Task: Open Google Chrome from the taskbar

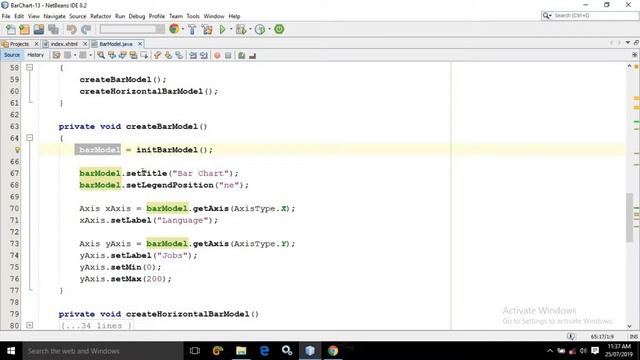Action: coord(333,351)
